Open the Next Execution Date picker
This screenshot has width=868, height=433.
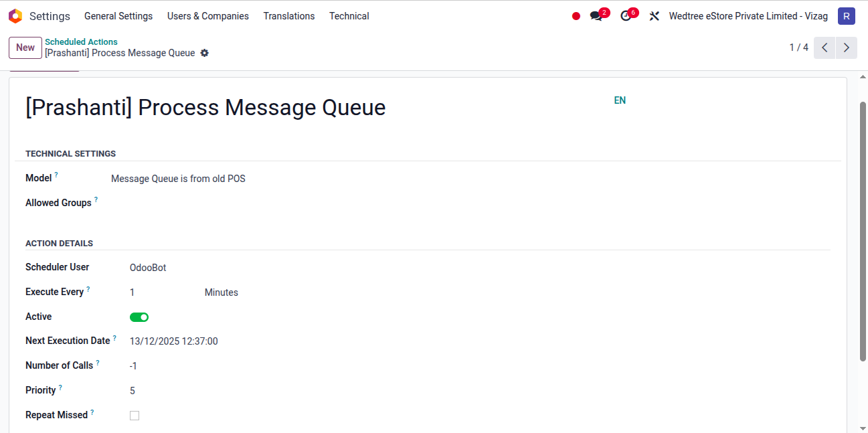(173, 341)
